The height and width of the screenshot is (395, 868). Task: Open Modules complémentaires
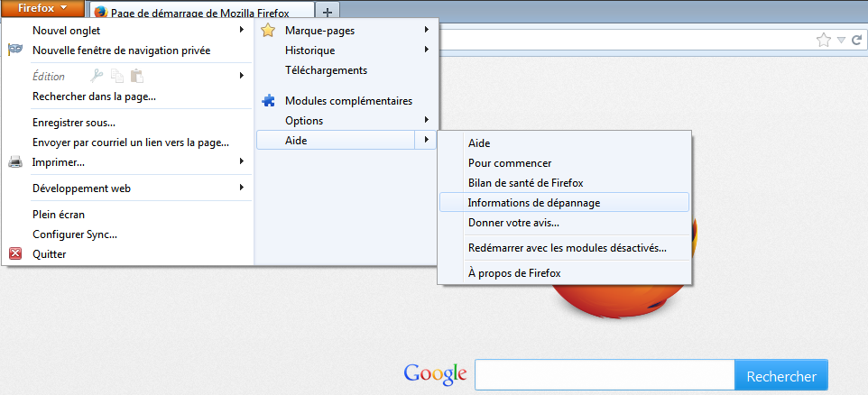349,101
